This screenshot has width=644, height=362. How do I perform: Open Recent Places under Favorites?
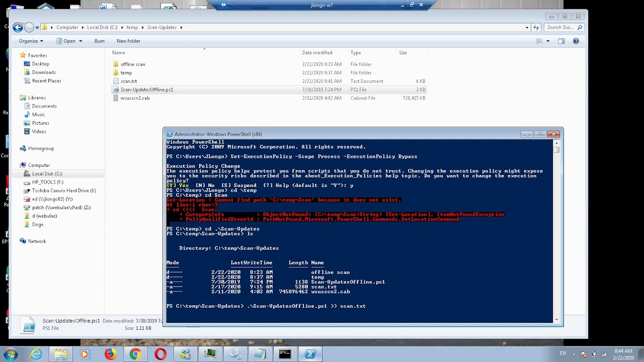tap(46, 81)
